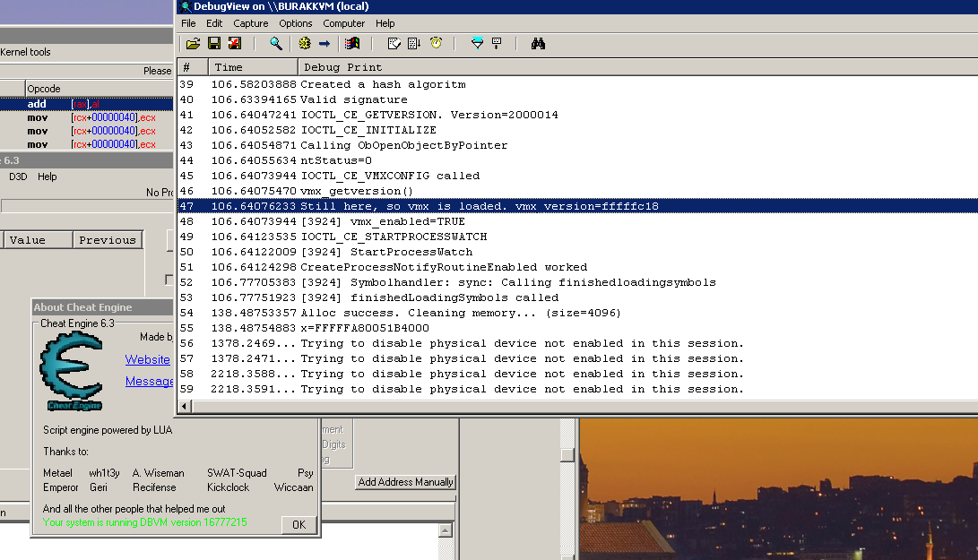Toggle Autoscroll toolbar icon

pos(415,43)
